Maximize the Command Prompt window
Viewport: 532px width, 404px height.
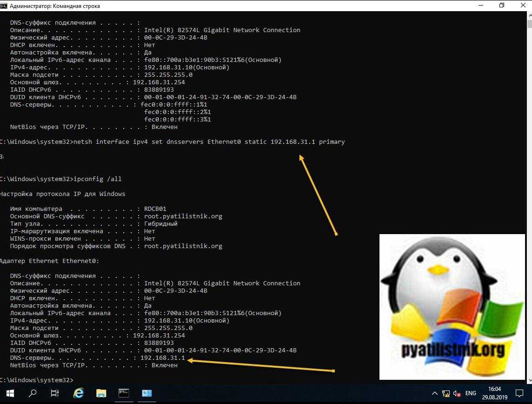tap(502, 6)
